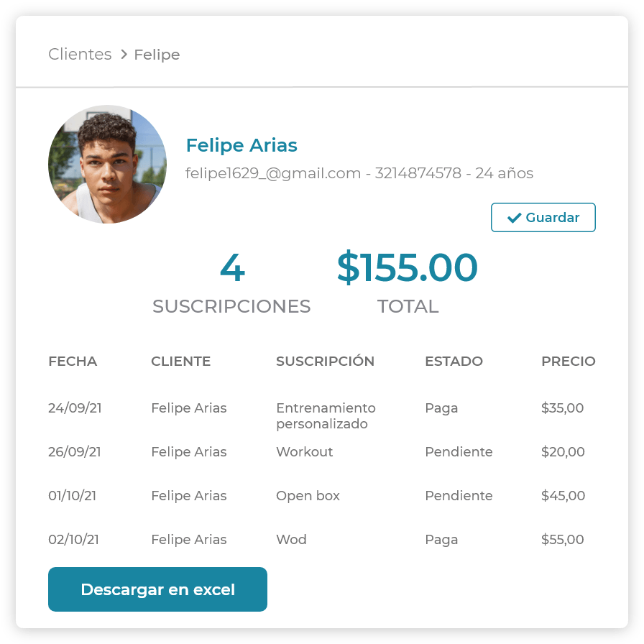Click the Felipe Arias name heading

tap(241, 145)
